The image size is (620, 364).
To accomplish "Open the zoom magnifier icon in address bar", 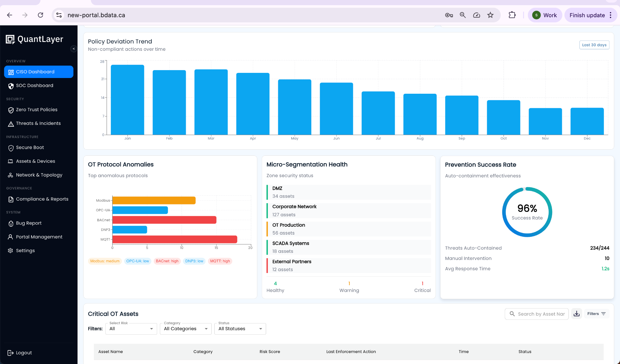I will point(463,15).
